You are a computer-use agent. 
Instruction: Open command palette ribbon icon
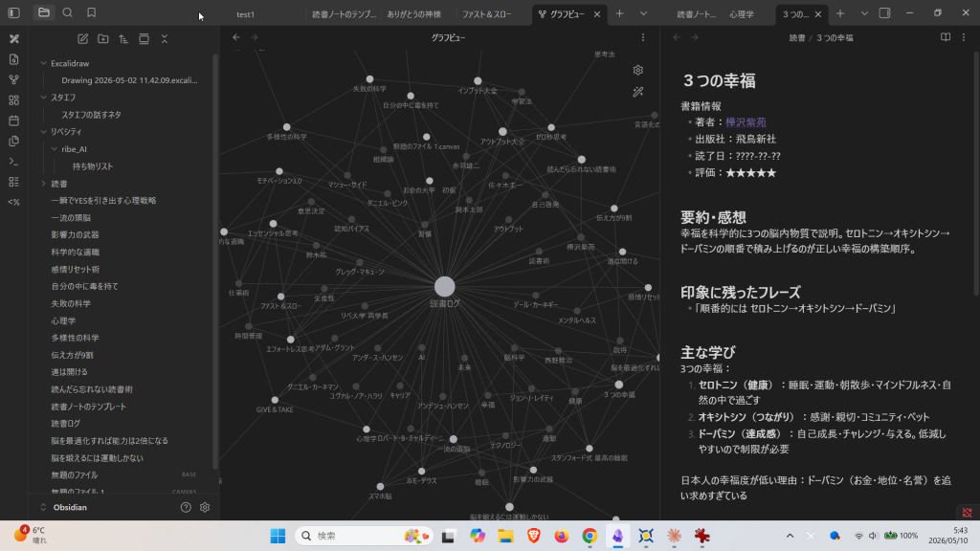pyautogui.click(x=13, y=161)
